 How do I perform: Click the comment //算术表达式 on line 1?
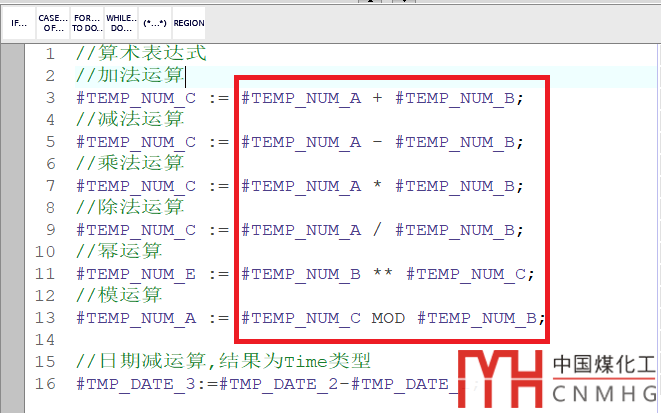141,54
